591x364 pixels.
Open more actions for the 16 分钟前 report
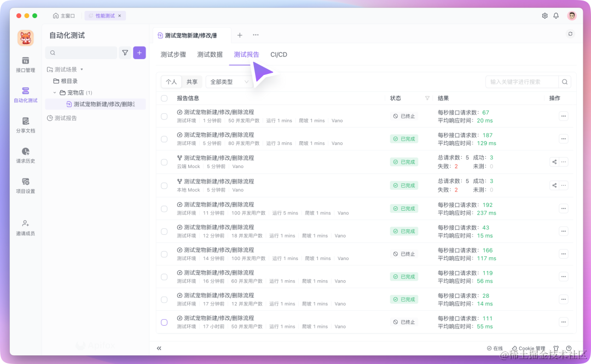(x=564, y=277)
